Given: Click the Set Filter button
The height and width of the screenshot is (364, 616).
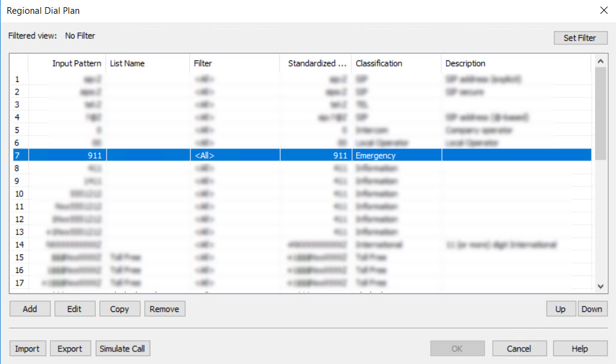Looking at the screenshot, I should point(579,38).
